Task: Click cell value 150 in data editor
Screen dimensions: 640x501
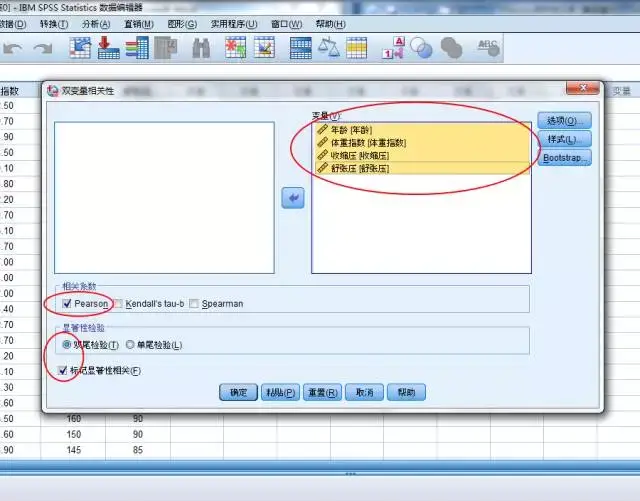Action: [73, 434]
